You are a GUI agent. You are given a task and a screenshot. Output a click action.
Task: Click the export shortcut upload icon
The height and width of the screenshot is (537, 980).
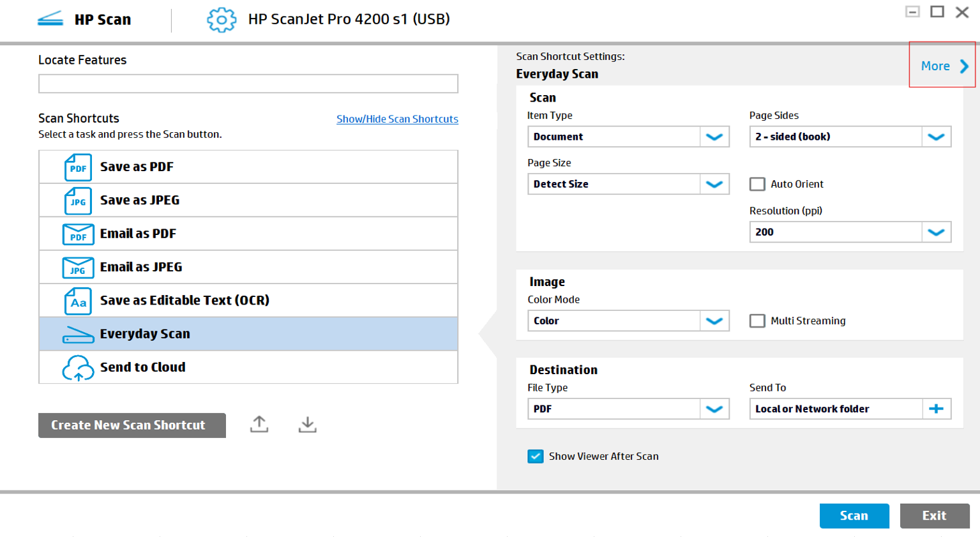pyautogui.click(x=258, y=423)
